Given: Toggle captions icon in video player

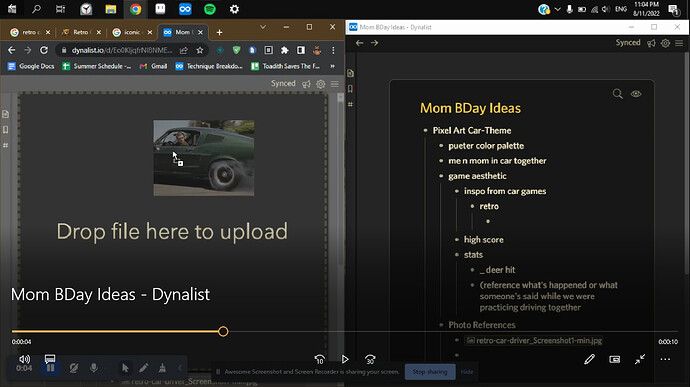Looking at the screenshot, I should (50, 359).
